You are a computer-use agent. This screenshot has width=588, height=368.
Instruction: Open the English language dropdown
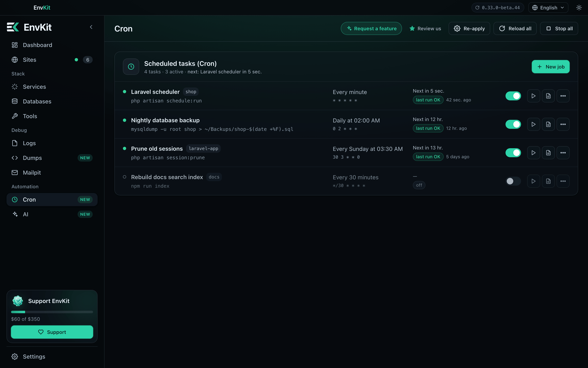(x=548, y=8)
